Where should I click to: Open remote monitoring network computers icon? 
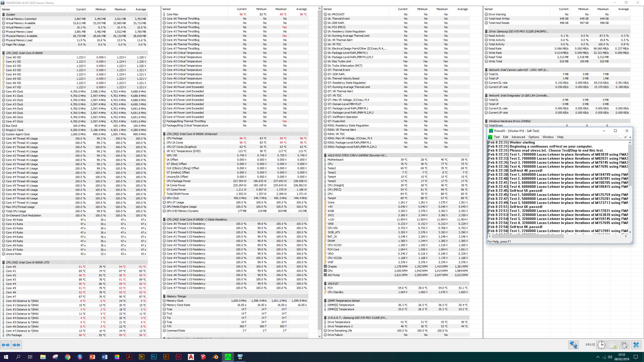[x=574, y=345]
